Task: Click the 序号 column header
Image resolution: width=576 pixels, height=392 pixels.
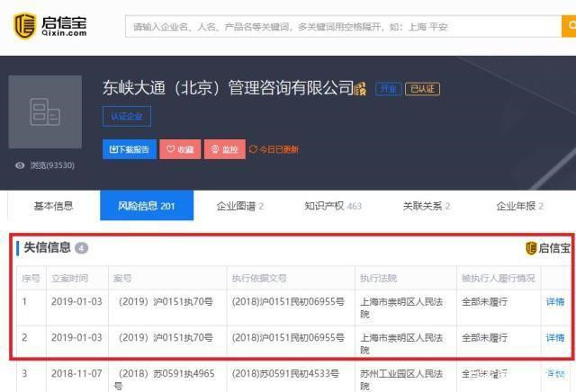Action: pos(31,278)
